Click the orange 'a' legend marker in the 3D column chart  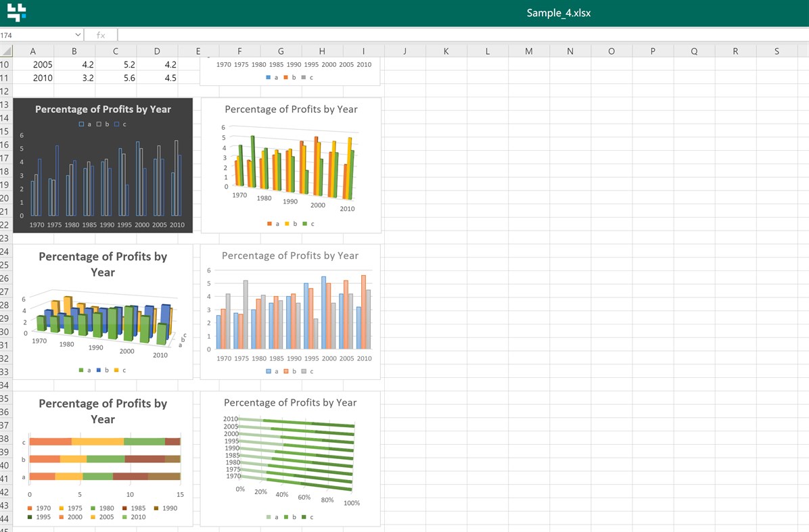[269, 223]
